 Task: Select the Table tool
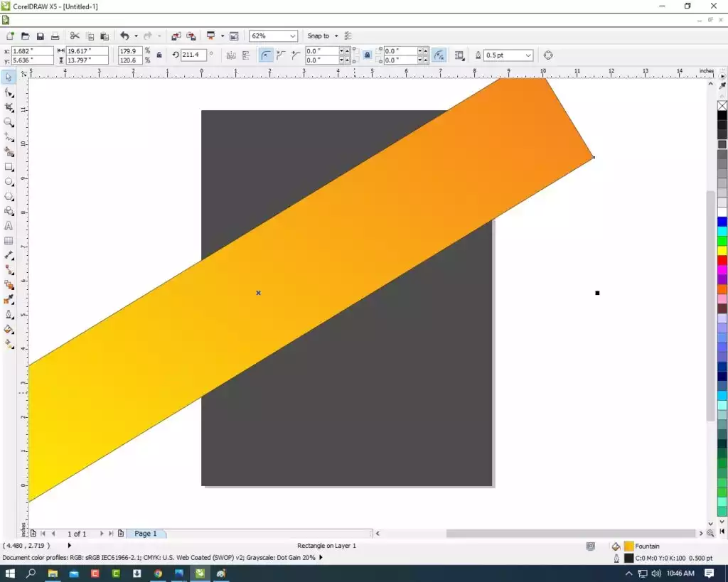point(9,240)
